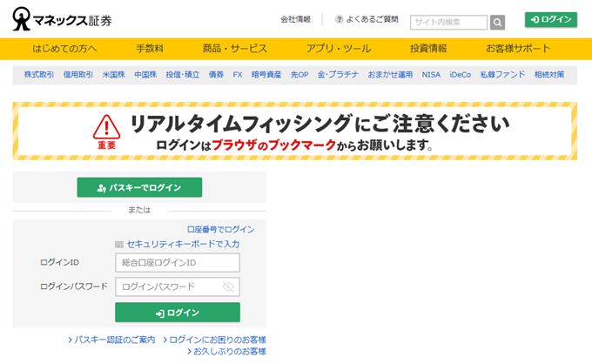Select 中国株 in sub navigation
The height and width of the screenshot is (364, 592).
tap(145, 75)
